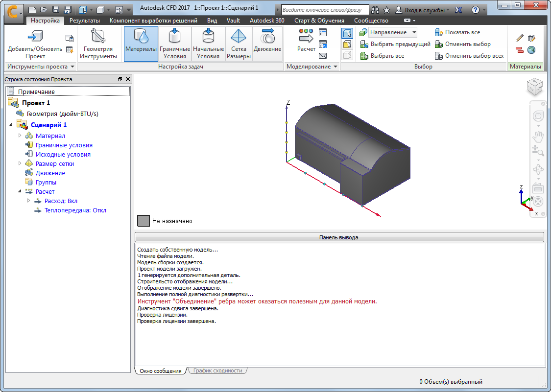
Task: Click Выбрать все button
Action: 382,55
